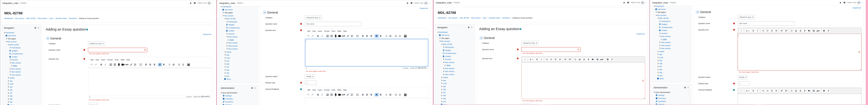Click My courses breadcrumb in third panel
Screen dimensions: 868x105
(x=453, y=18)
